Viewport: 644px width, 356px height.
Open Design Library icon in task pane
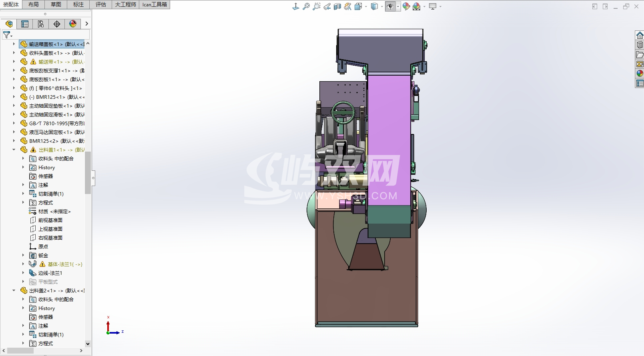click(640, 45)
